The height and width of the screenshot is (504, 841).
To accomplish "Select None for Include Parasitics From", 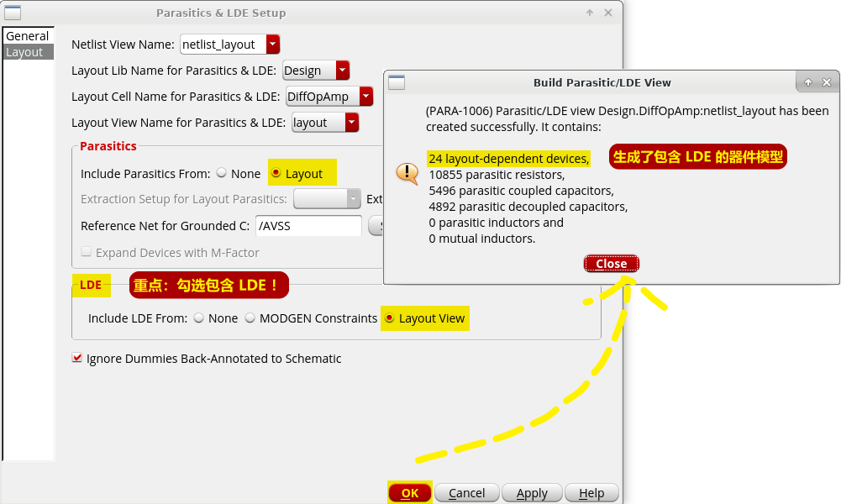I will tap(222, 173).
